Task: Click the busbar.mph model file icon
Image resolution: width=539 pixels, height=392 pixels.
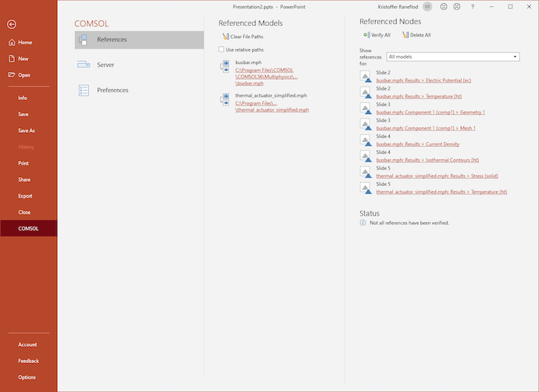Action: coord(224,66)
